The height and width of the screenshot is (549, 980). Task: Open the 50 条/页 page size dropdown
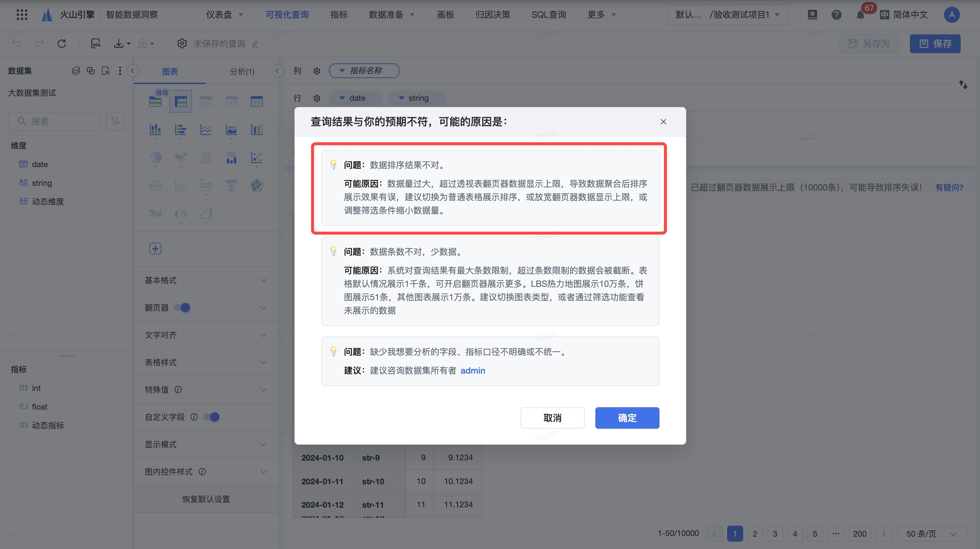pyautogui.click(x=932, y=533)
